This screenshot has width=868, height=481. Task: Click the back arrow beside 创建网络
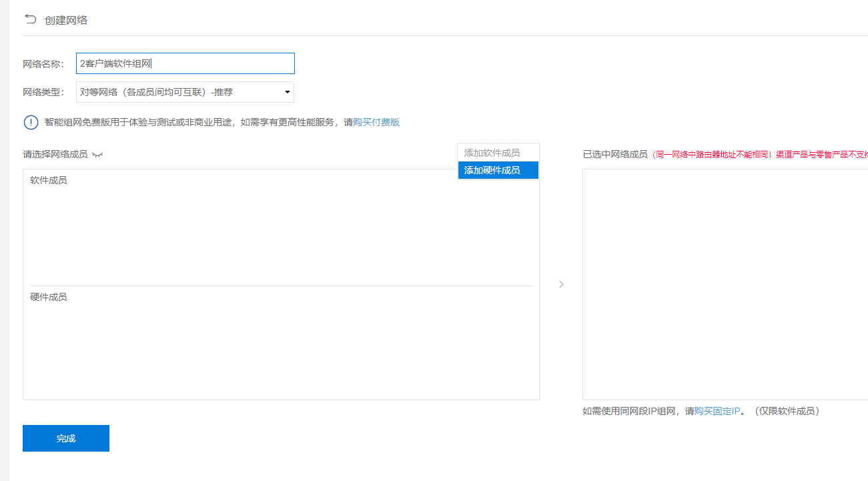tap(29, 19)
